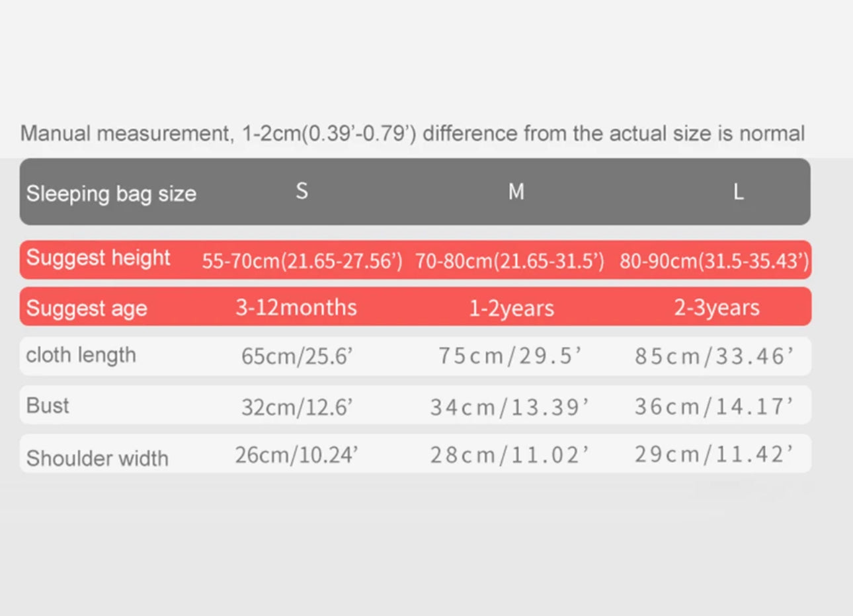This screenshot has height=616, width=853.
Task: Select the S size column header
Action: click(x=302, y=192)
